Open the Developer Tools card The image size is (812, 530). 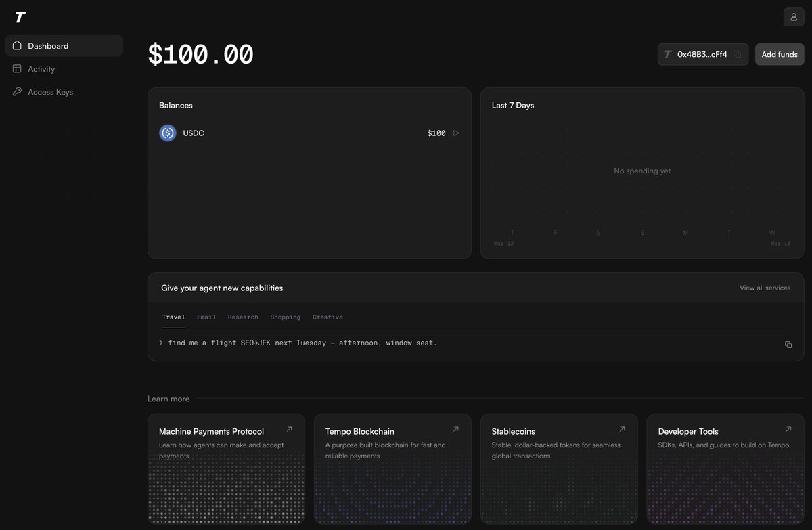725,468
